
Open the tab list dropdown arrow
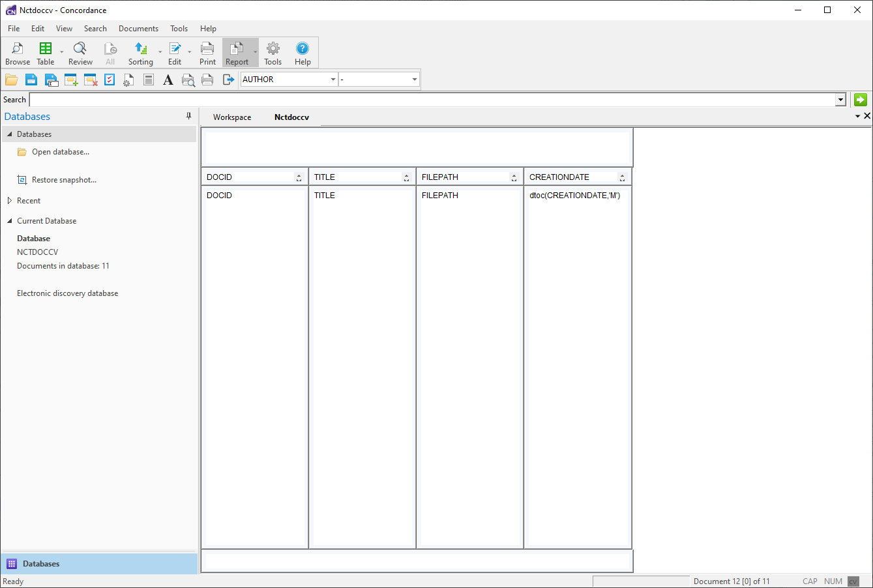coord(857,116)
